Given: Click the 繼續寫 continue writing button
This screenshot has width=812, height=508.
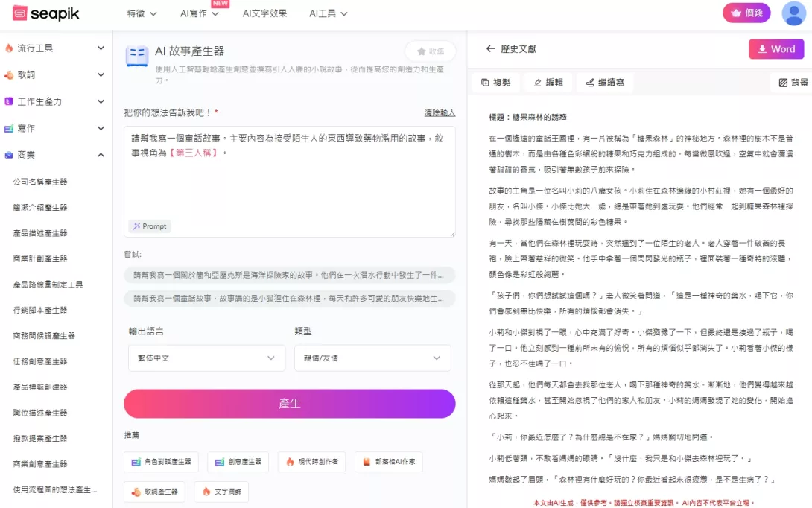Looking at the screenshot, I should [604, 83].
